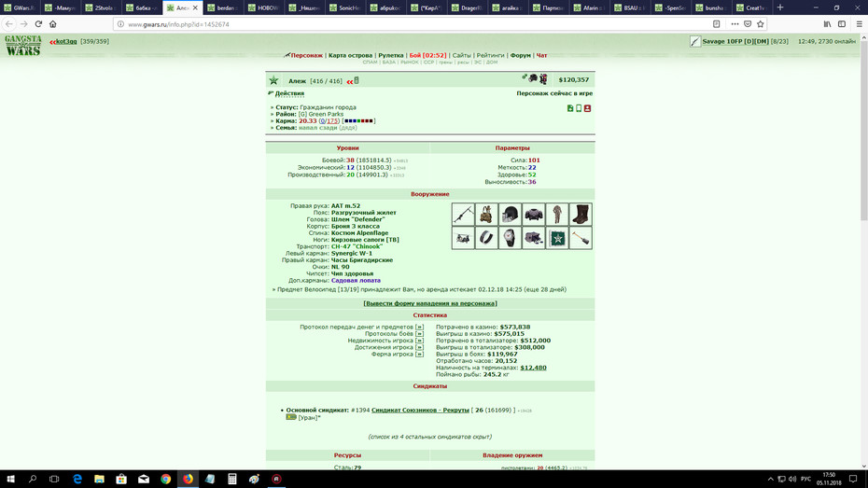Click the mobile device icon below game status
The width and height of the screenshot is (868, 488).
tap(579, 108)
